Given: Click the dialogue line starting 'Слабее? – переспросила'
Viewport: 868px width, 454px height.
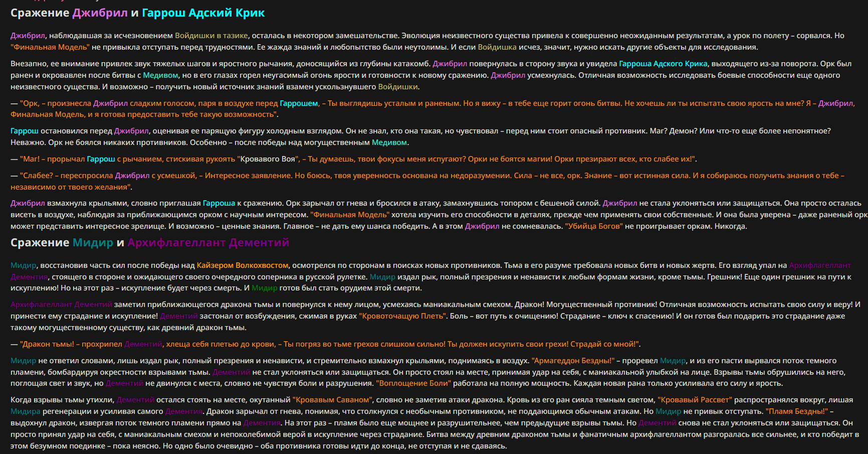Looking at the screenshot, I should tap(427, 181).
